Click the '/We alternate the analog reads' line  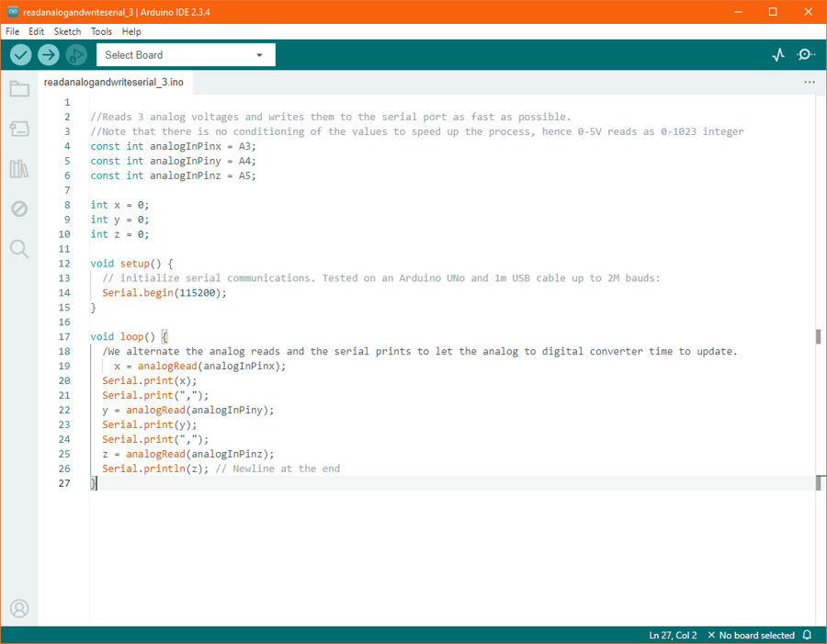(420, 351)
